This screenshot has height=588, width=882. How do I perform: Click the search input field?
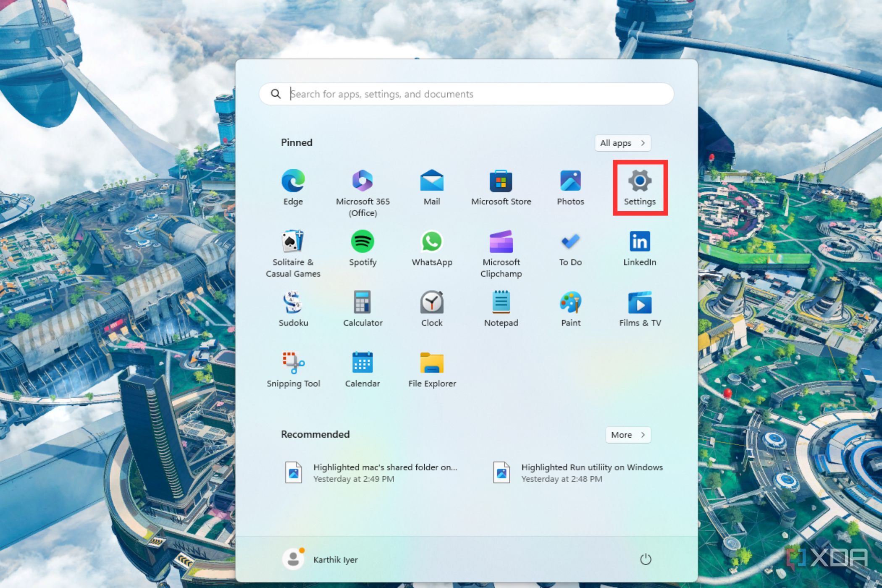click(x=462, y=94)
